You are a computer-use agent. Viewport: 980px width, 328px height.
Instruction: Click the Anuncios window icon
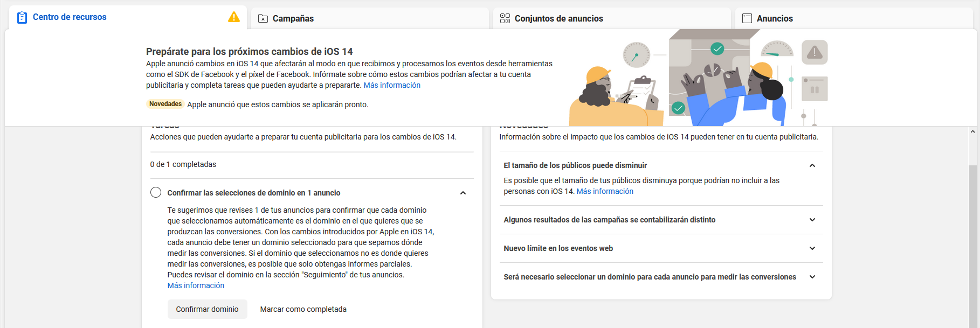(747, 18)
